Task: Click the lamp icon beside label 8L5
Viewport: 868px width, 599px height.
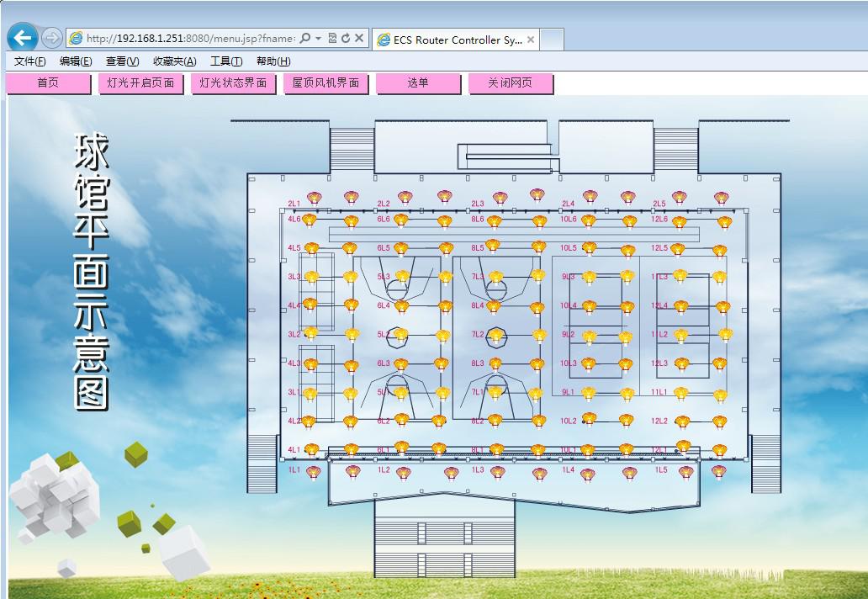Action: click(x=493, y=246)
